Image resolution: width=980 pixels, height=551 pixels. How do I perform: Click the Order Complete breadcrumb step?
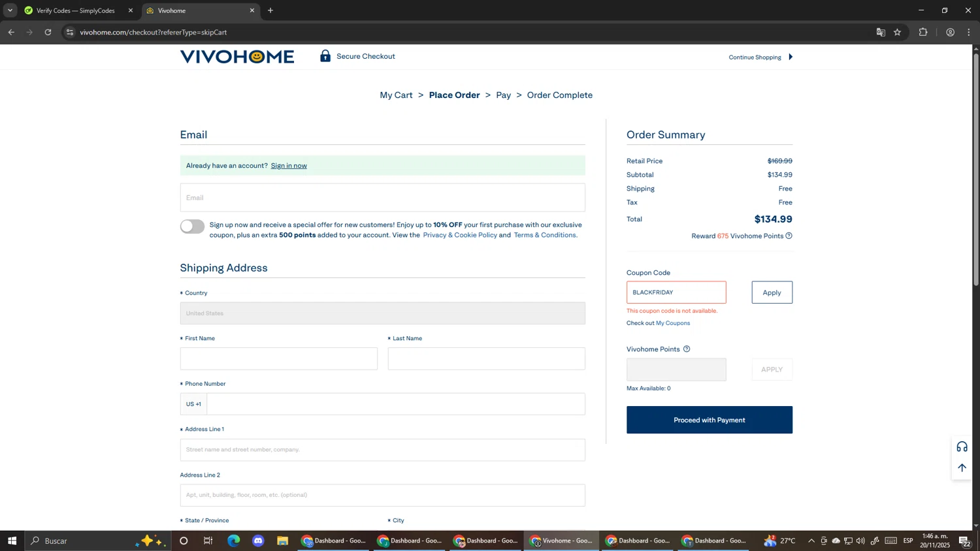pos(559,95)
